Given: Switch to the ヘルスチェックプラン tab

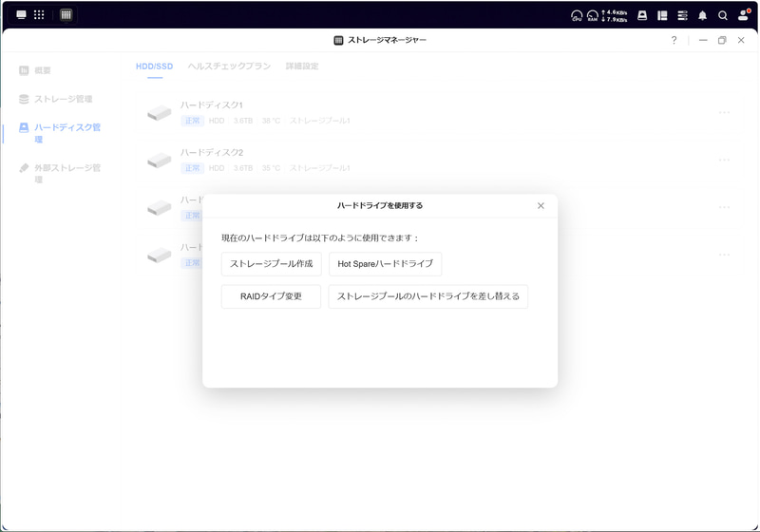Looking at the screenshot, I should tap(229, 66).
